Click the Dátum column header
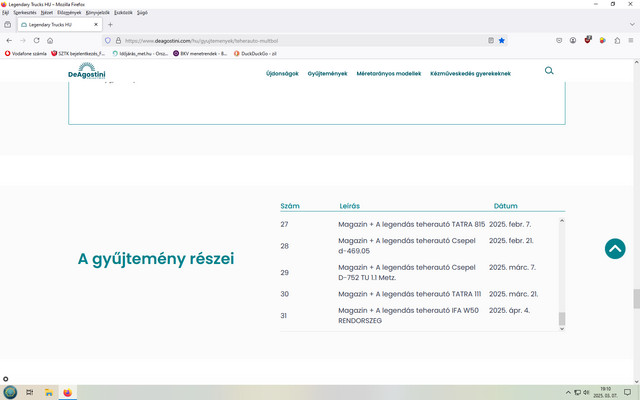 pyautogui.click(x=505, y=206)
